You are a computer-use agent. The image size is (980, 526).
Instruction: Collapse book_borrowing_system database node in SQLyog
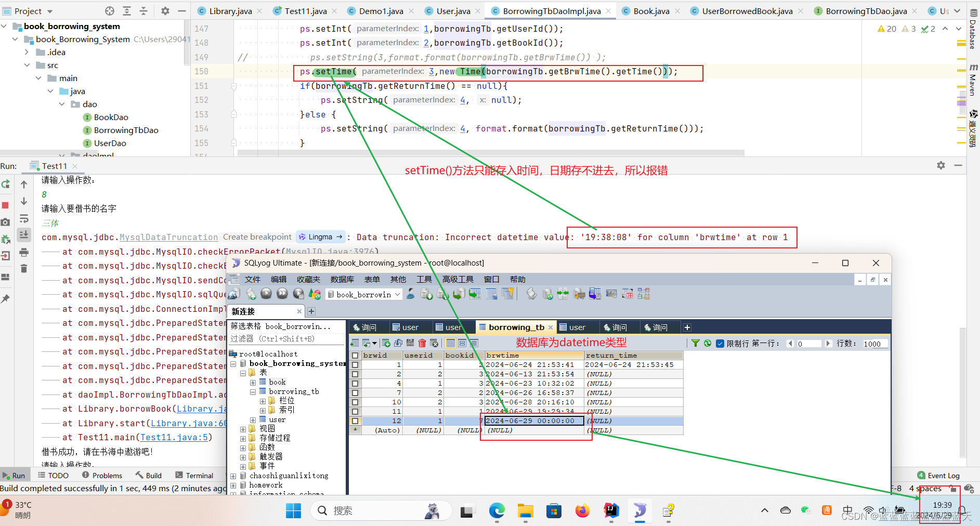point(233,364)
